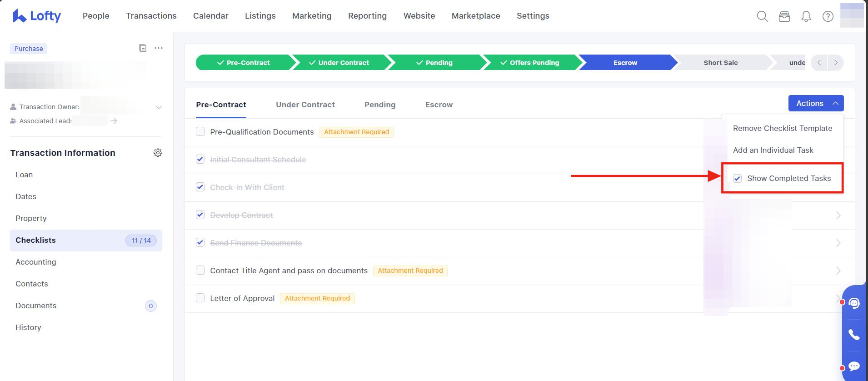The width and height of the screenshot is (868, 381).
Task: Select the Escrow stage in pipeline
Action: (625, 63)
